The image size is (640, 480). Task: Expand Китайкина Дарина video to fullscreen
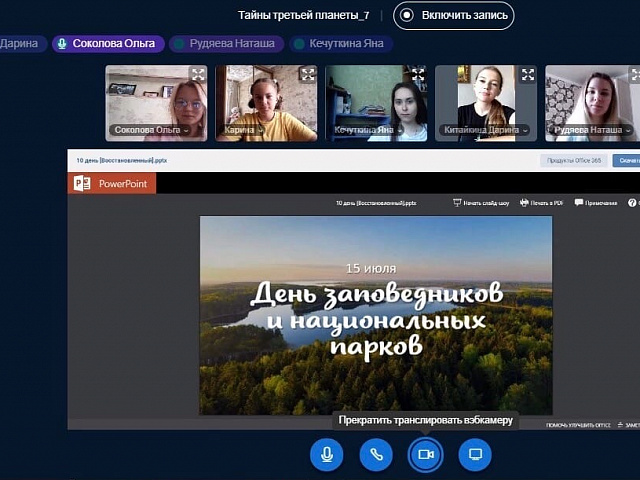(x=528, y=74)
